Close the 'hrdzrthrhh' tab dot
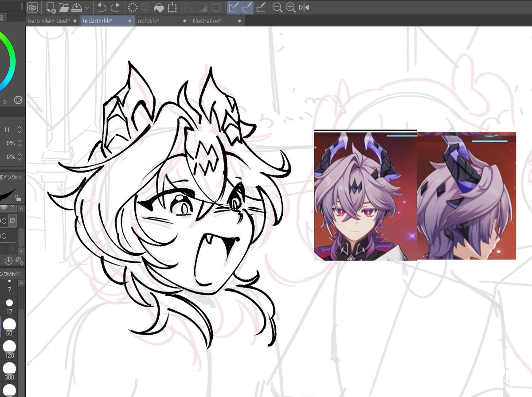Screen dimensions: 532x397 click(130, 21)
